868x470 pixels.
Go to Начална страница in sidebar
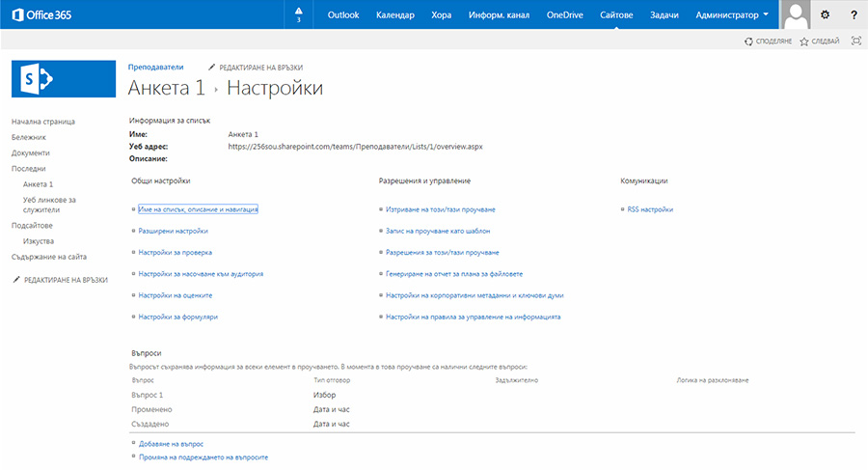[x=43, y=122]
